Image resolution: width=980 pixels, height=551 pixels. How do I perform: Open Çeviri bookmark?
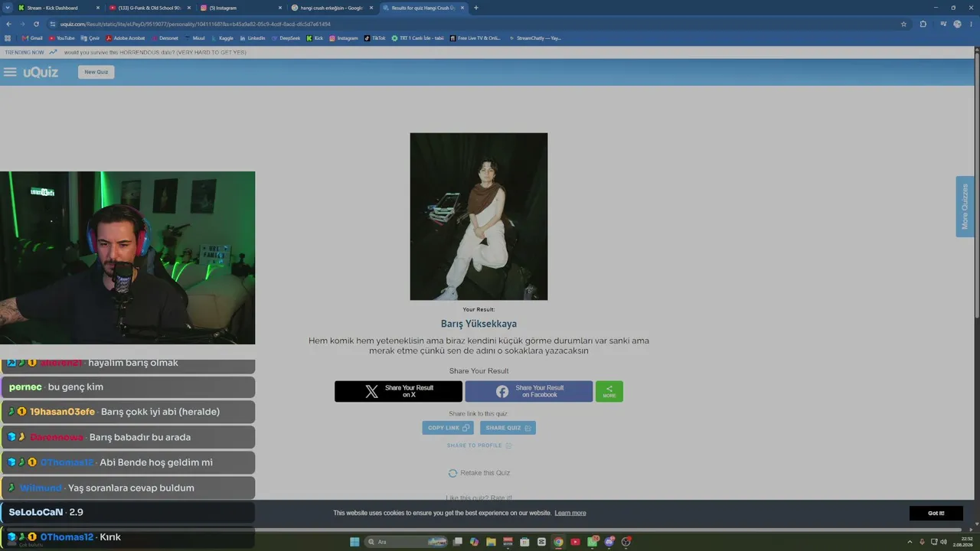90,38
